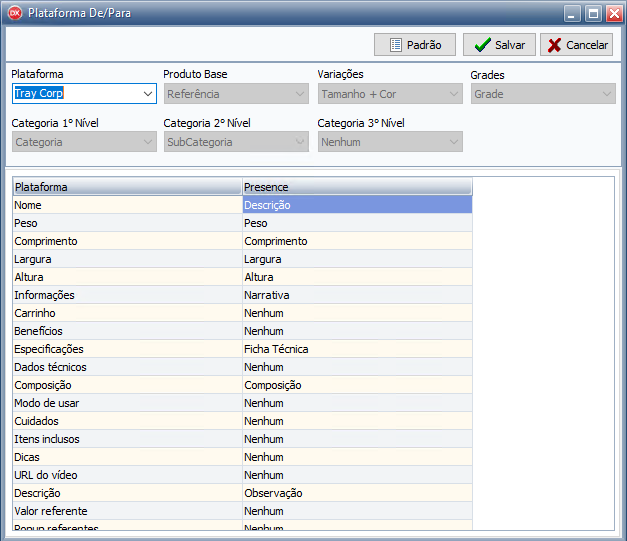This screenshot has height=541, width=627.
Task: Cancel using the Cancelar button
Action: pos(577,45)
